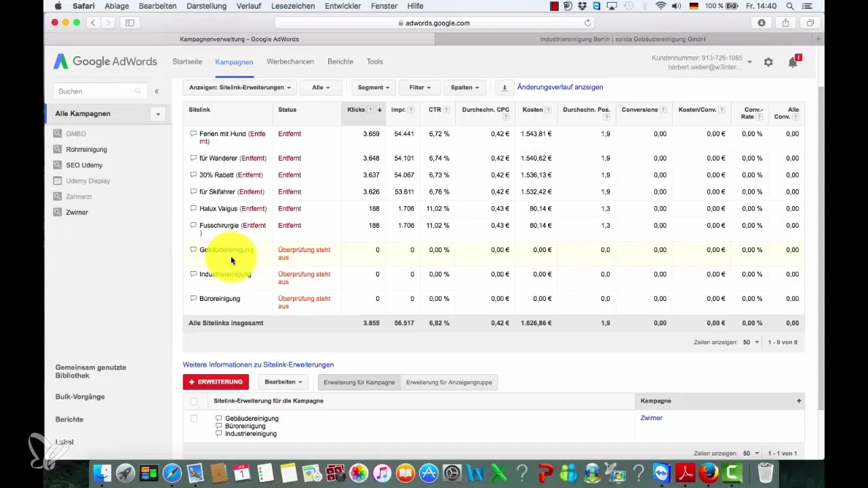Screen dimensions: 868x488
Task: Click help icon next to Kosten column
Action: (x=547, y=110)
